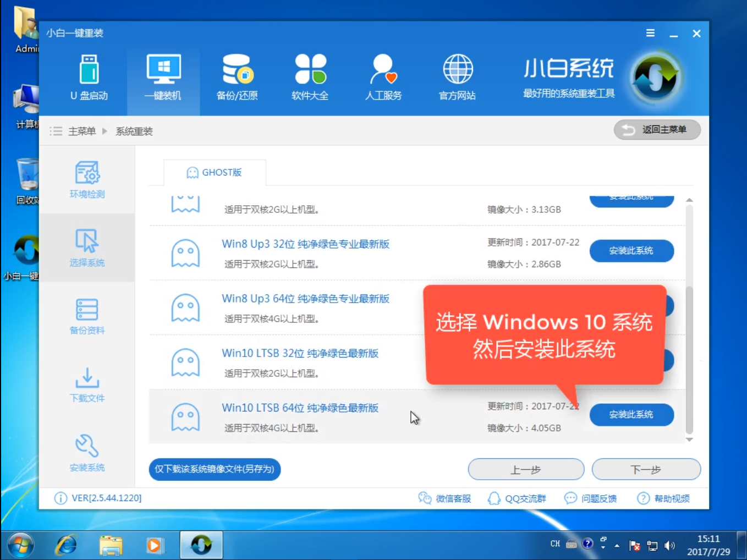Open 问题反馈 in the footer
Screen dimensions: 747x560
pyautogui.click(x=591, y=498)
